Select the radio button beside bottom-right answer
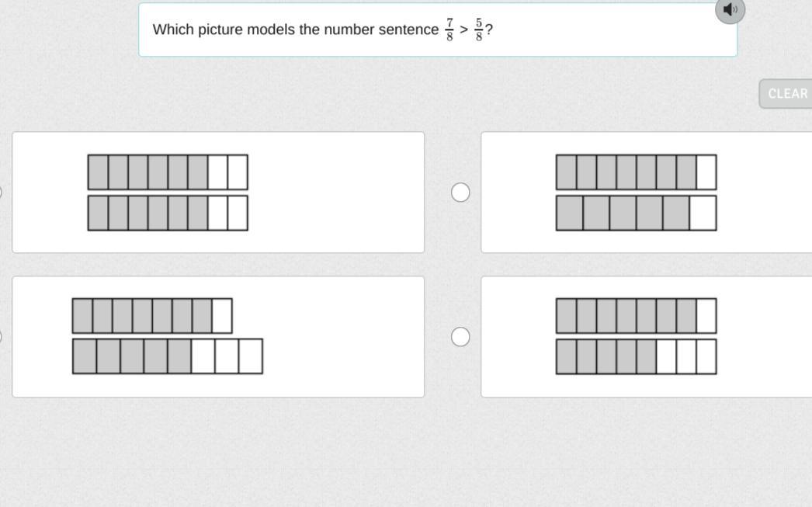This screenshot has height=507, width=812. point(460,336)
